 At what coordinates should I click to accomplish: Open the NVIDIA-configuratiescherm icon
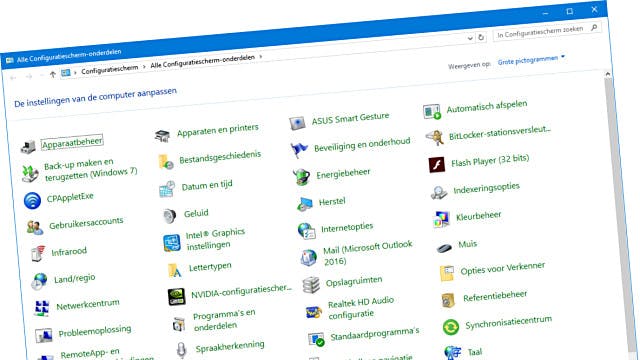click(176, 297)
